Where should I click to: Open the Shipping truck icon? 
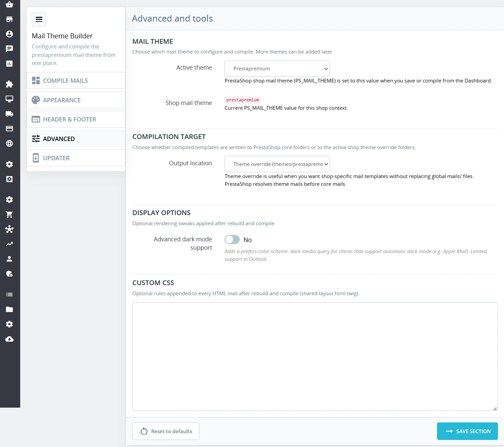(9, 114)
